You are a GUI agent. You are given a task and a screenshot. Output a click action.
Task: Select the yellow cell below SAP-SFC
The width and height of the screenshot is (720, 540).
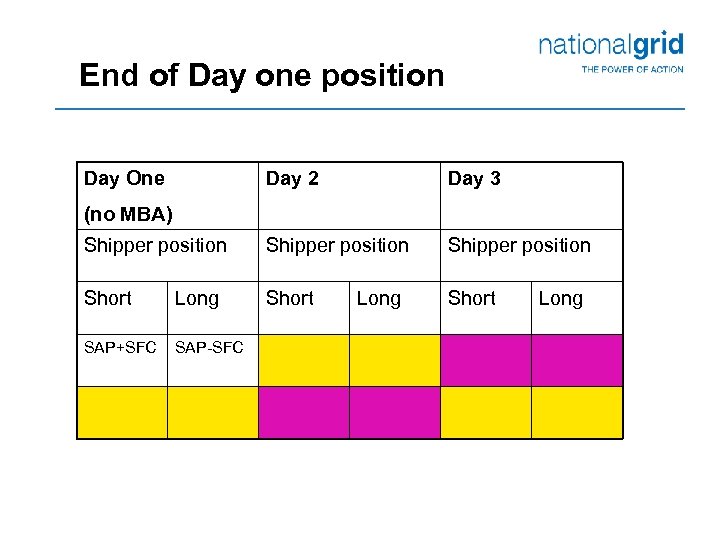click(212, 412)
